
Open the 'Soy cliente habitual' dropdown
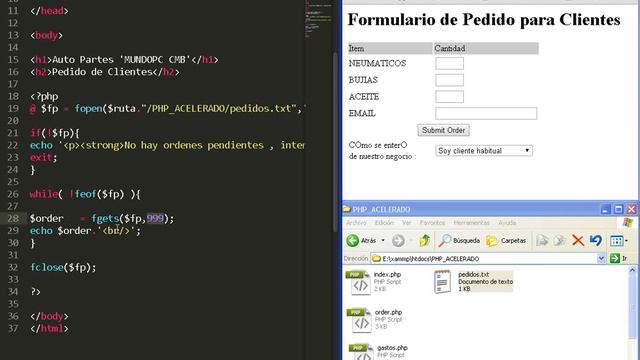click(484, 151)
